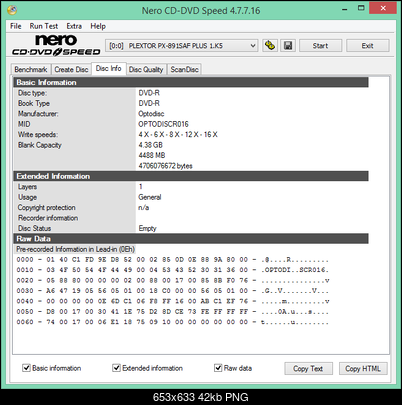This screenshot has width=402, height=405.
Task: Click the raw data row 0010
Action: pyautogui.click(x=172, y=270)
